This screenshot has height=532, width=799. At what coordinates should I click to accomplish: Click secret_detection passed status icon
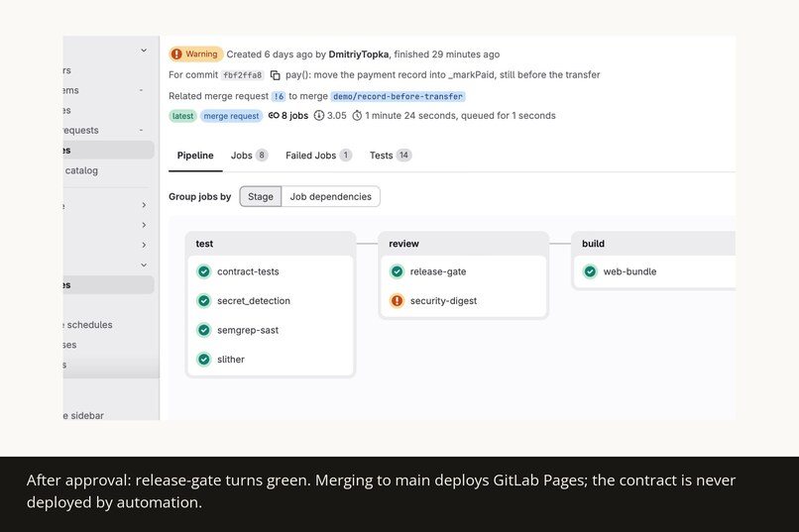pyautogui.click(x=204, y=301)
